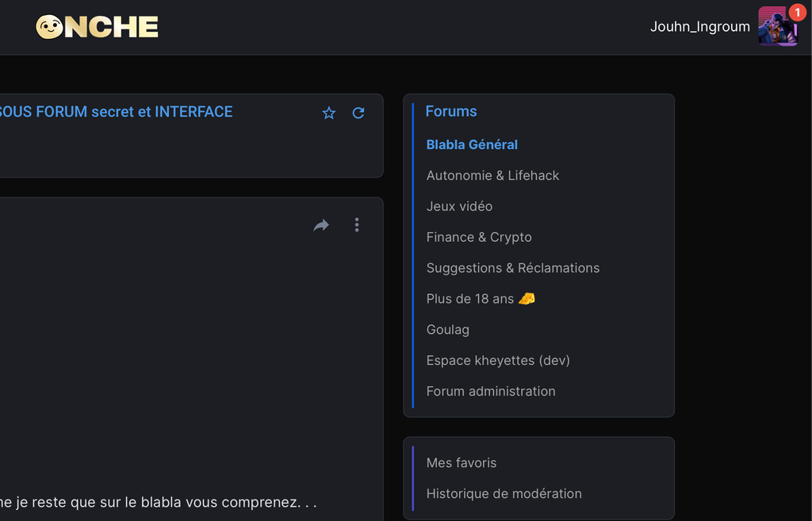Click the Onche logo
The image size is (812, 521).
pyautogui.click(x=97, y=27)
